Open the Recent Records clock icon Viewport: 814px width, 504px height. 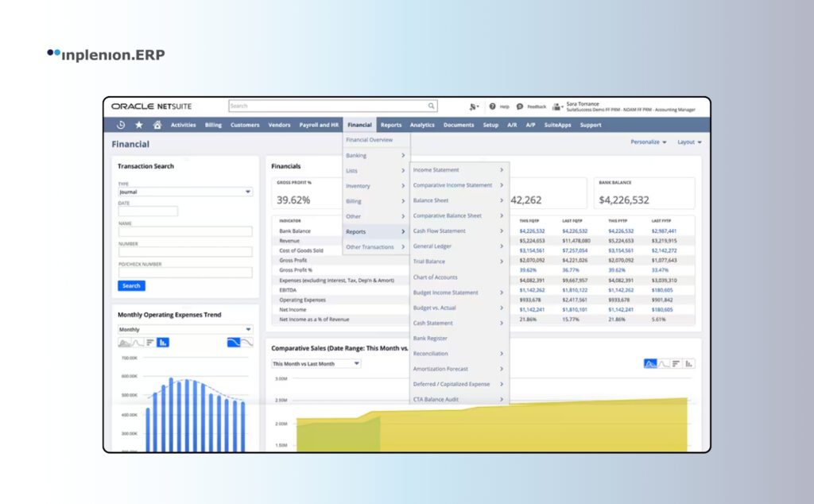pyautogui.click(x=121, y=125)
